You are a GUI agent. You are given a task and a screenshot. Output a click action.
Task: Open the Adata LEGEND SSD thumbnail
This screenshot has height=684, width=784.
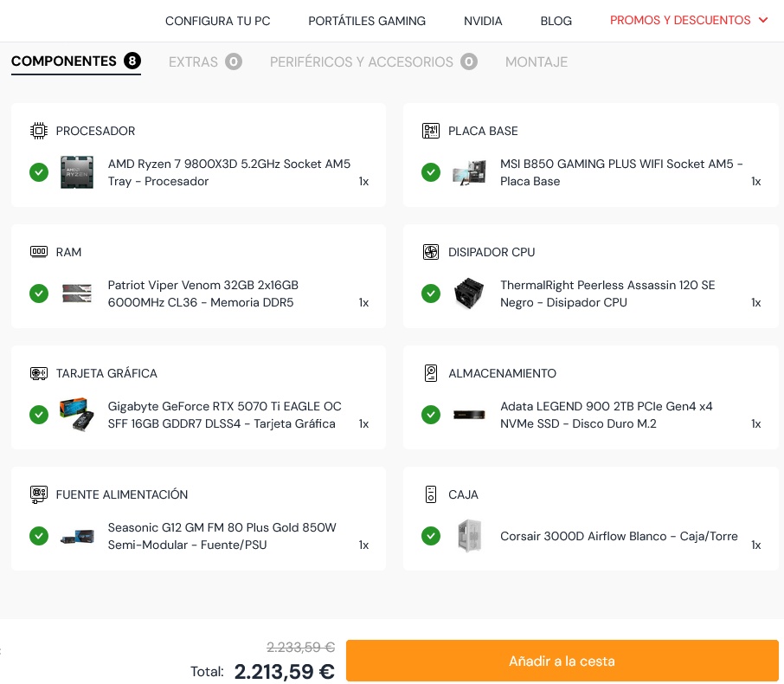click(469, 415)
